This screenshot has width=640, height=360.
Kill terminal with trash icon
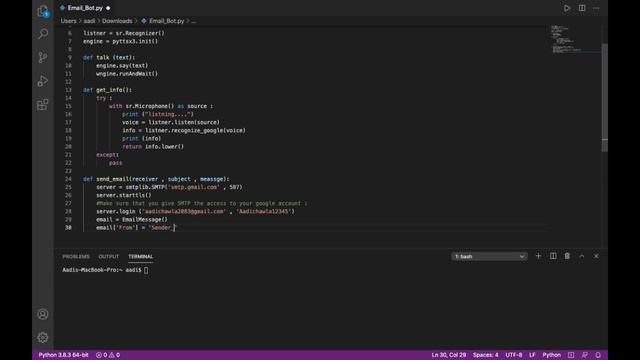567,256
